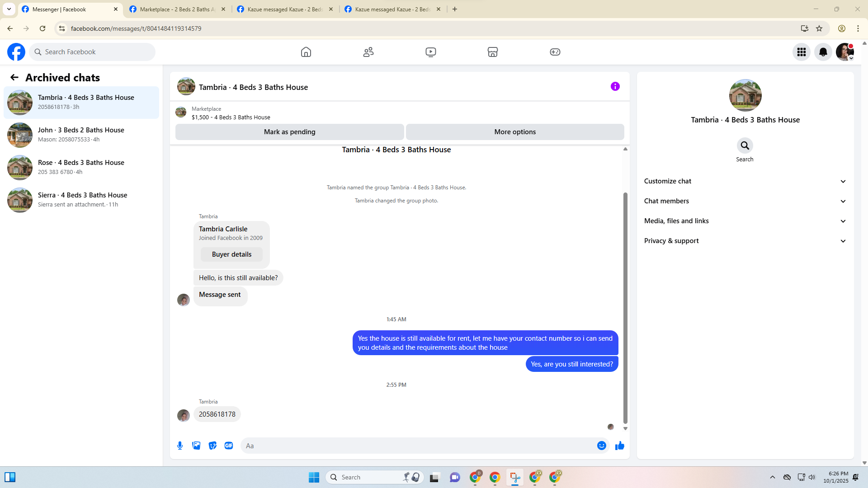Send a thumbs-up like
Image resolution: width=868 pixels, height=488 pixels.
620,446
